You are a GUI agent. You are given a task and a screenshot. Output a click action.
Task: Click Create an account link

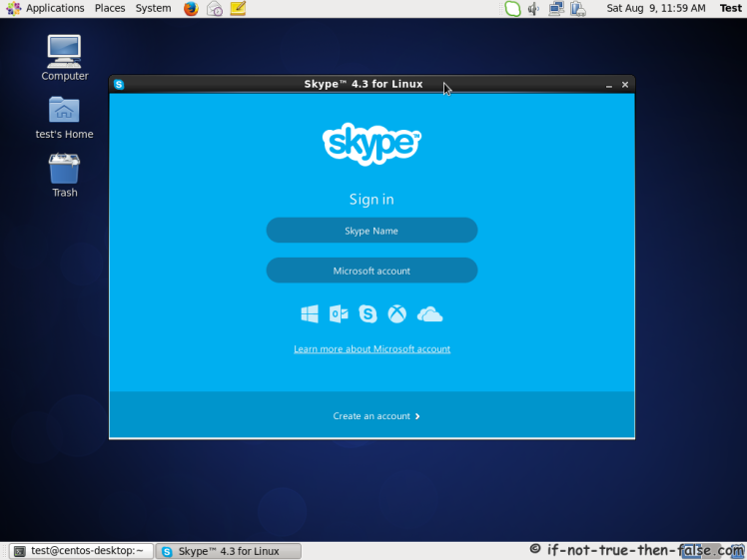pos(372,416)
